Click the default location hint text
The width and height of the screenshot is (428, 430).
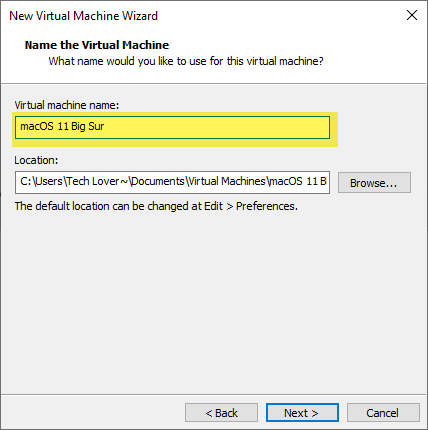(156, 206)
